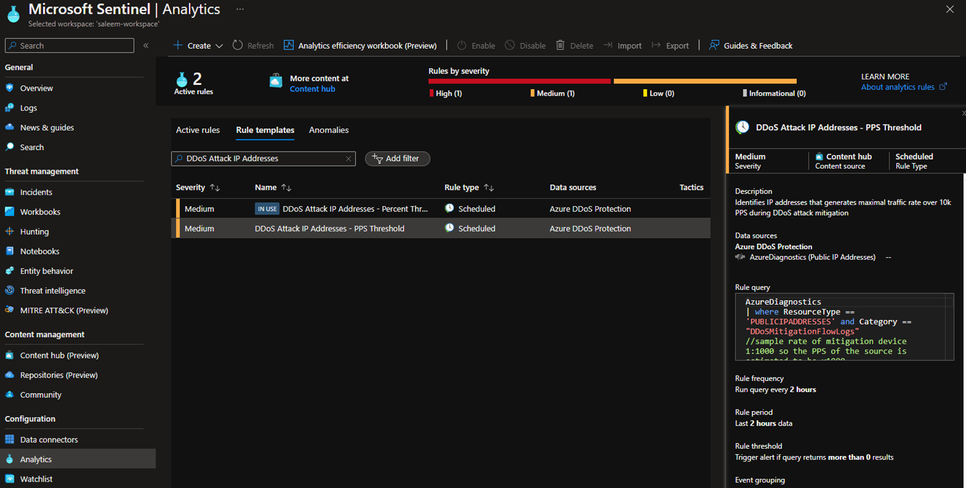Viewport: 966px width, 488px height.
Task: Open the ellipsis menu beside Analytics title
Action: pyautogui.click(x=240, y=9)
